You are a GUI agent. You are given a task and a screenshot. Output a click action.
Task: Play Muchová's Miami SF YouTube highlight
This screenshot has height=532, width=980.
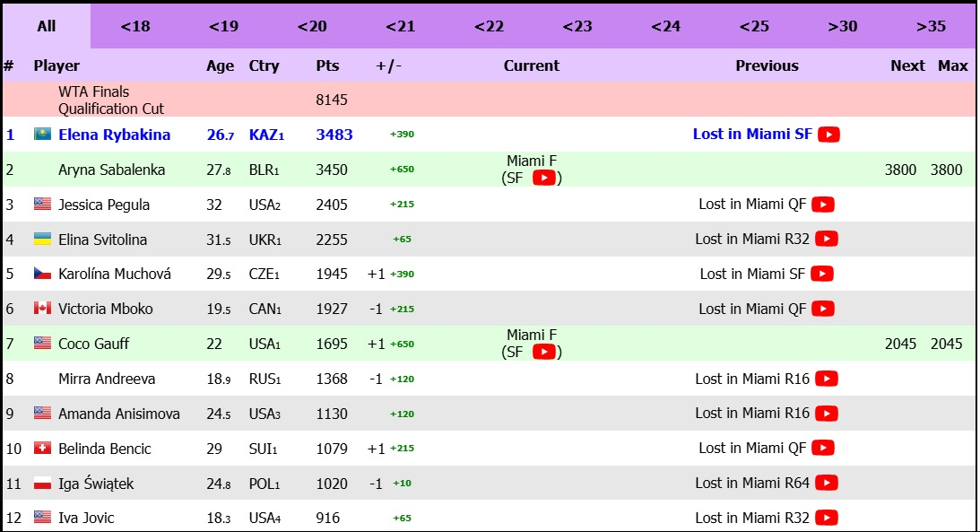pyautogui.click(x=822, y=274)
